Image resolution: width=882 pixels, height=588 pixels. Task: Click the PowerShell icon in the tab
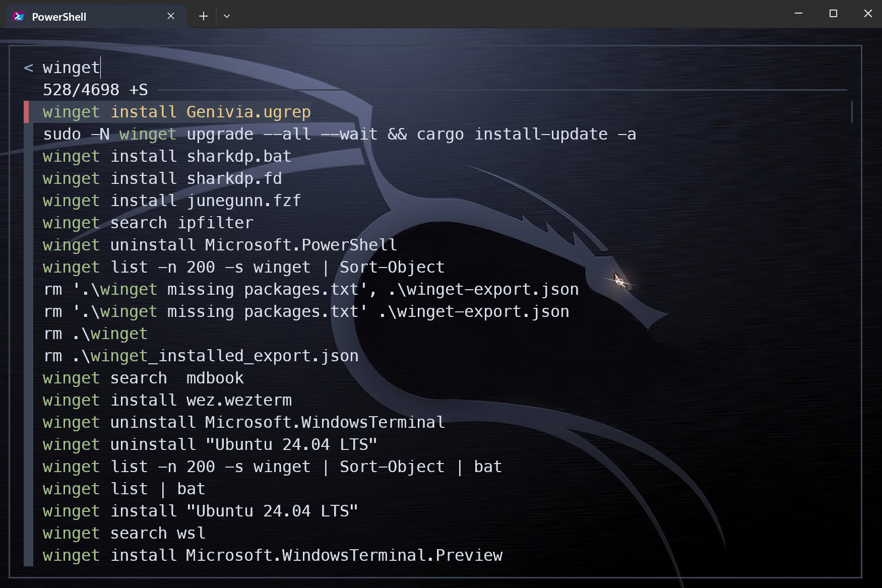pyautogui.click(x=19, y=17)
